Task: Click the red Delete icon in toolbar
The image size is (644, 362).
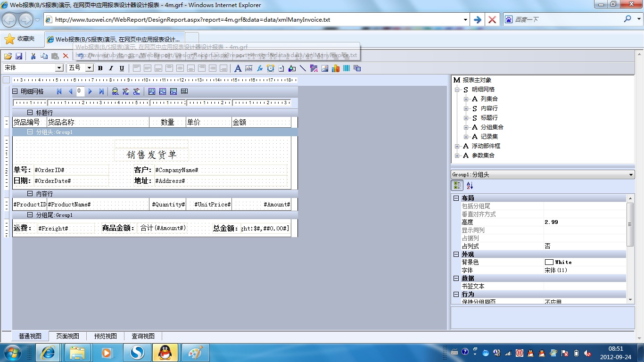Action: 66,56
